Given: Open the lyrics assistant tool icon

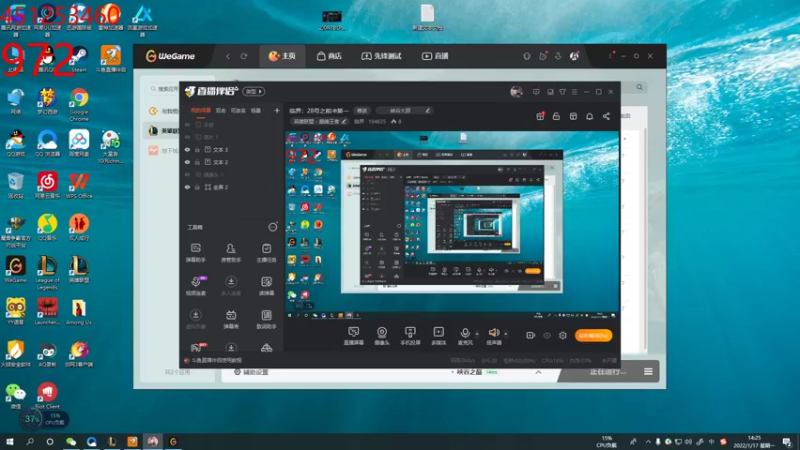Looking at the screenshot, I should (x=266, y=319).
